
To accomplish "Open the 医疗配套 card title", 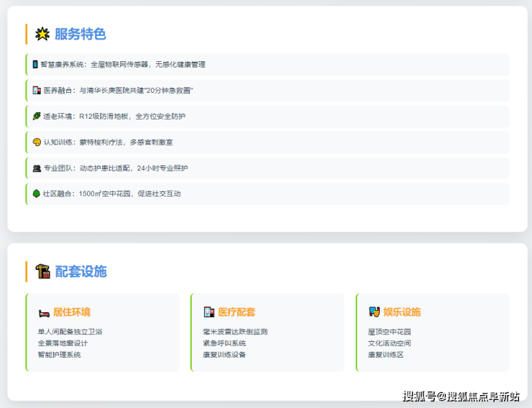I will tap(237, 312).
